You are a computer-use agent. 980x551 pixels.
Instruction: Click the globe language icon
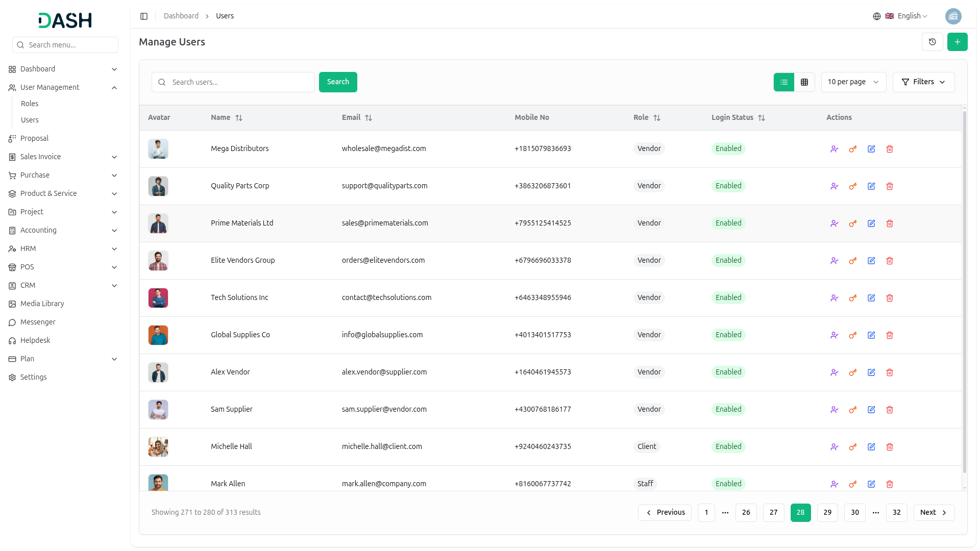click(x=876, y=16)
